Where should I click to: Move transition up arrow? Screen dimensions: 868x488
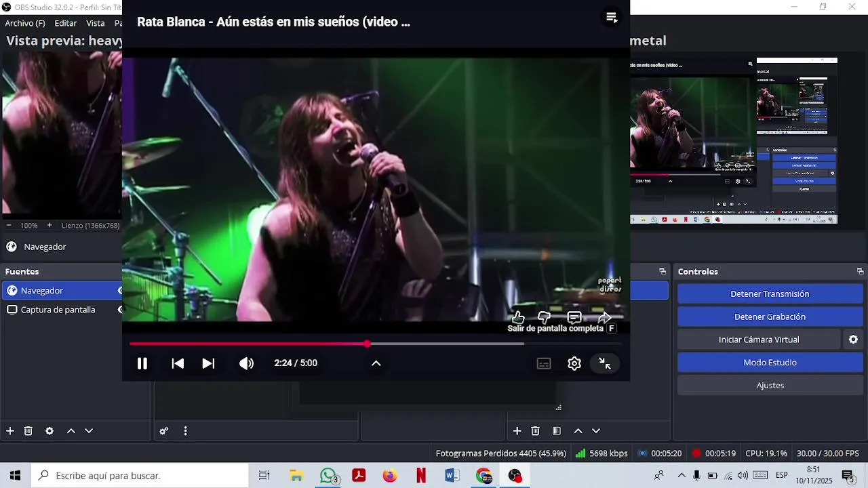(x=578, y=431)
